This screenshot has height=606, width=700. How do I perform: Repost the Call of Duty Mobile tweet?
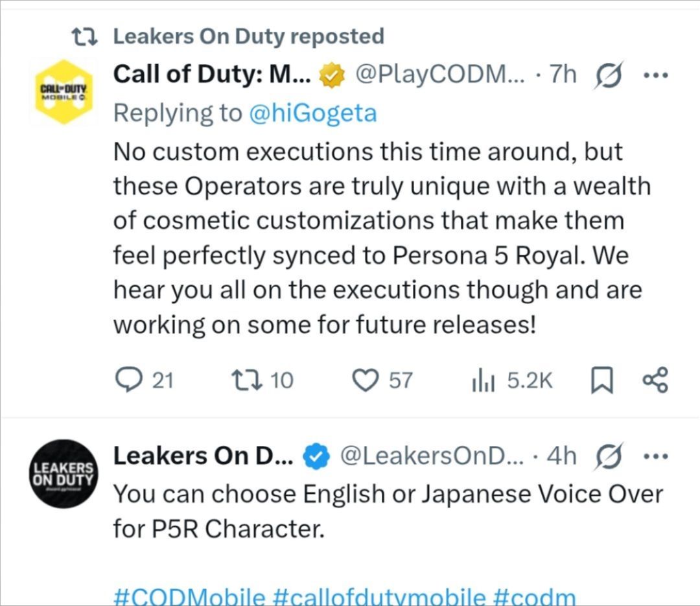tap(246, 380)
